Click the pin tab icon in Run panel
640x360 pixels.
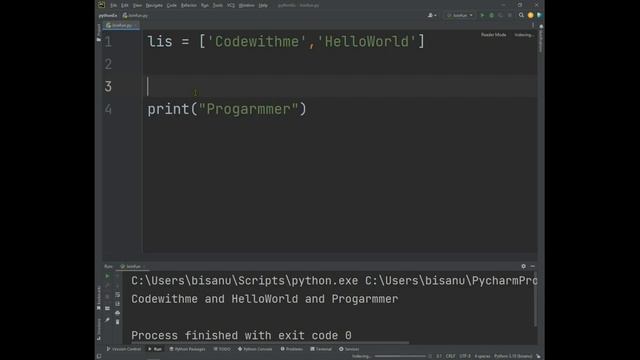coord(107,320)
